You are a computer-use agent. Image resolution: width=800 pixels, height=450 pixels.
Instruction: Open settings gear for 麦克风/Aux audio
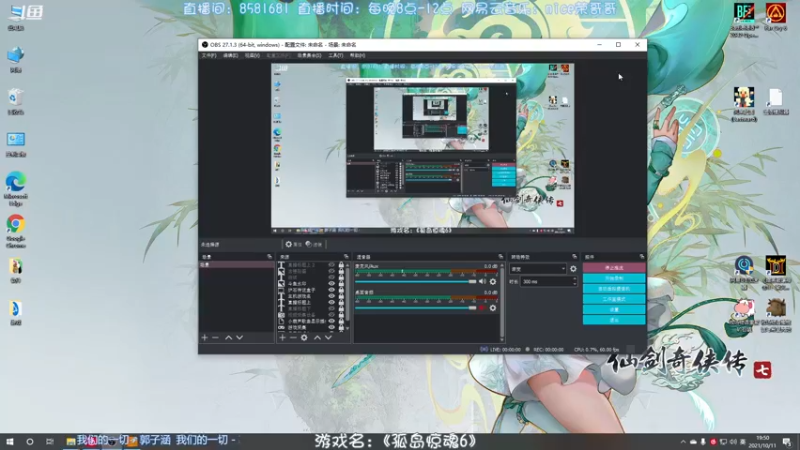pos(493,282)
